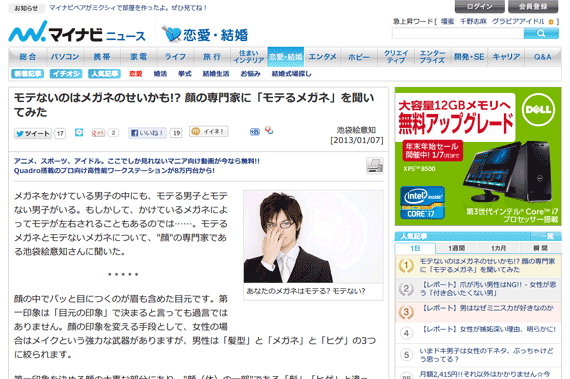Click the Intel Core i7 badge
This screenshot has width=570, height=379.
422,203
